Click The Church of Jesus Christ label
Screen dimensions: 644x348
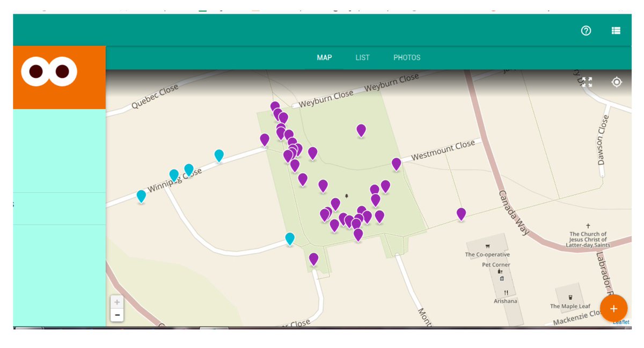pyautogui.click(x=588, y=239)
